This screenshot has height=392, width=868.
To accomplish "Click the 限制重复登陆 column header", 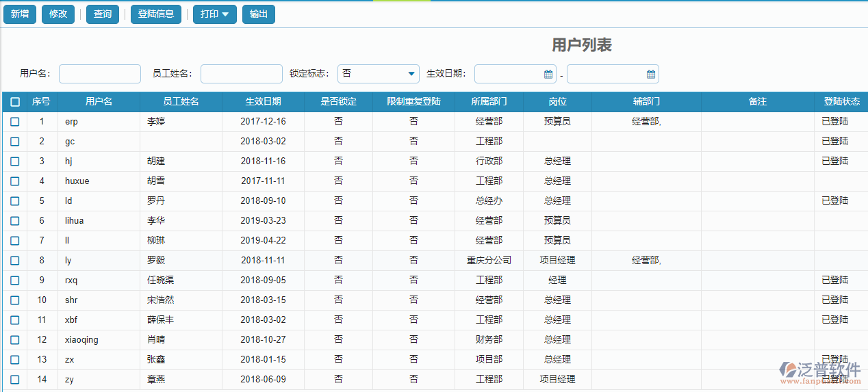I will [414, 102].
